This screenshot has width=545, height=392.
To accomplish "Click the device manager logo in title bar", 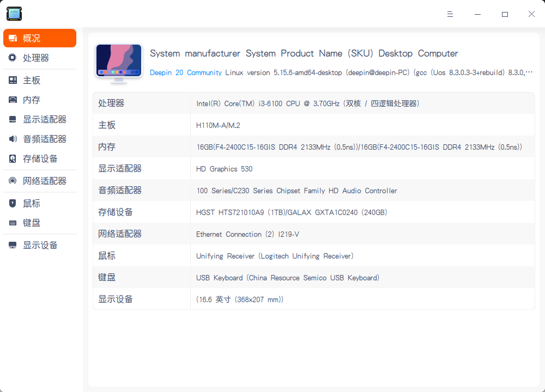I will tap(14, 14).
